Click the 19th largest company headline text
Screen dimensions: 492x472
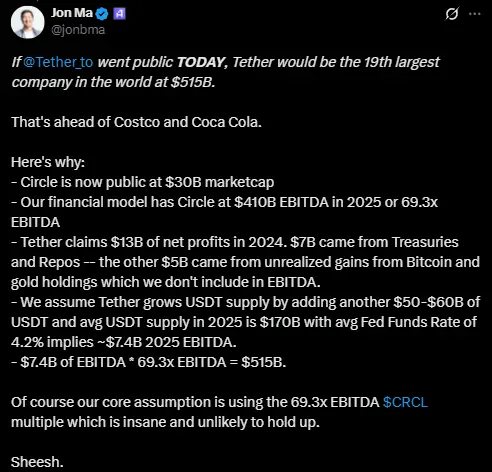tap(225, 72)
